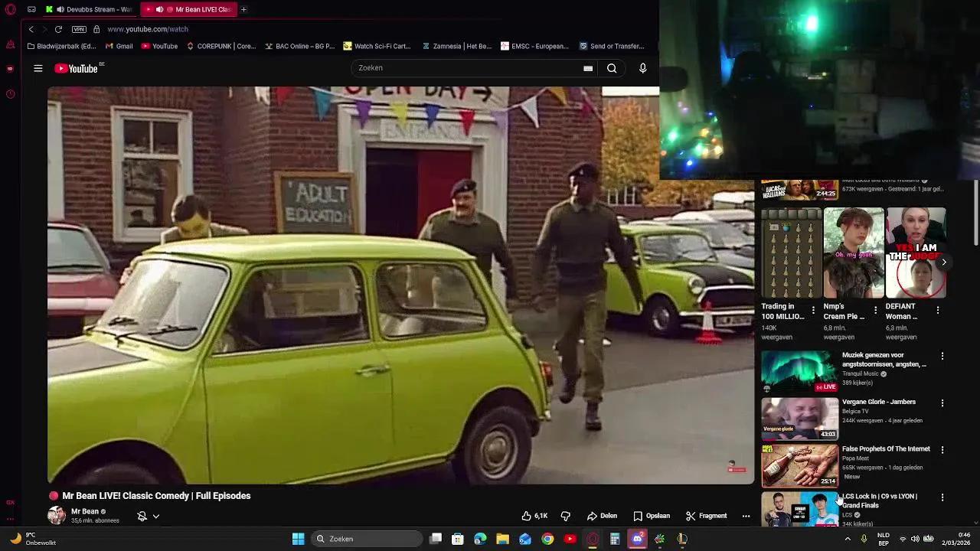Viewport: 980px width, 551px height.
Task: Click the search magnifier button on YouTube
Action: coord(612,68)
